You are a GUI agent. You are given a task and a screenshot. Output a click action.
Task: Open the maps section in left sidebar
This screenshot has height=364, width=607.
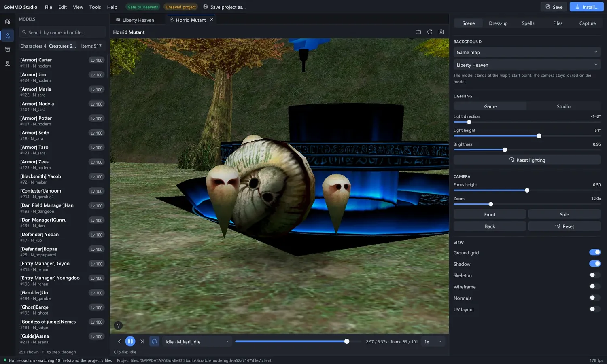coord(7,22)
